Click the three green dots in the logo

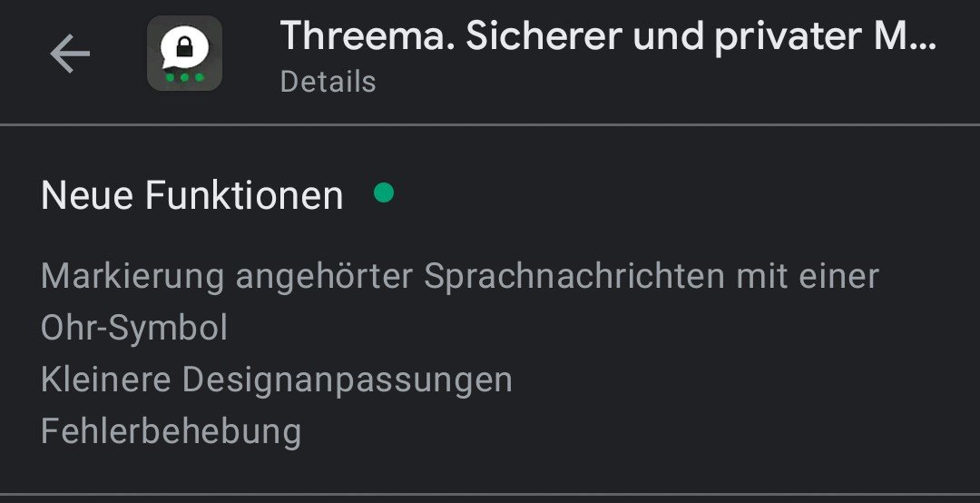pyautogui.click(x=184, y=77)
